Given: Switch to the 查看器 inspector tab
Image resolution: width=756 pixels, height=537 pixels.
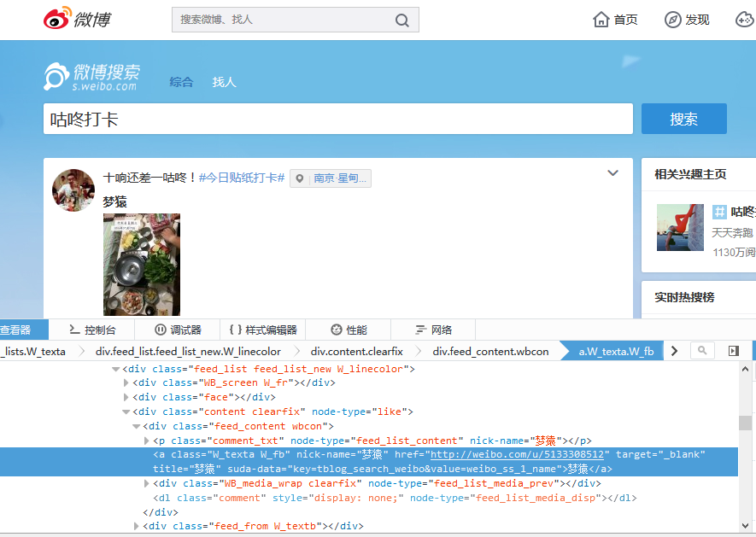Looking at the screenshot, I should [24, 330].
